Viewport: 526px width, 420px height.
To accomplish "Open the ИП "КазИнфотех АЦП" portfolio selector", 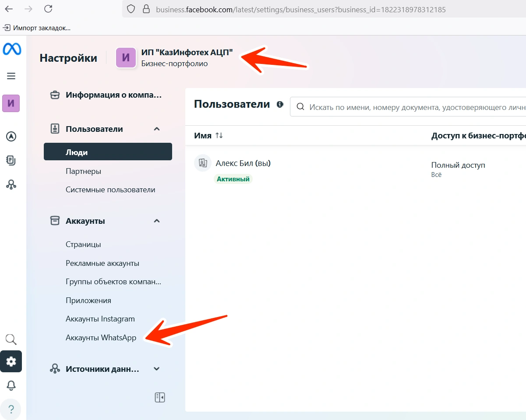I will [x=174, y=58].
